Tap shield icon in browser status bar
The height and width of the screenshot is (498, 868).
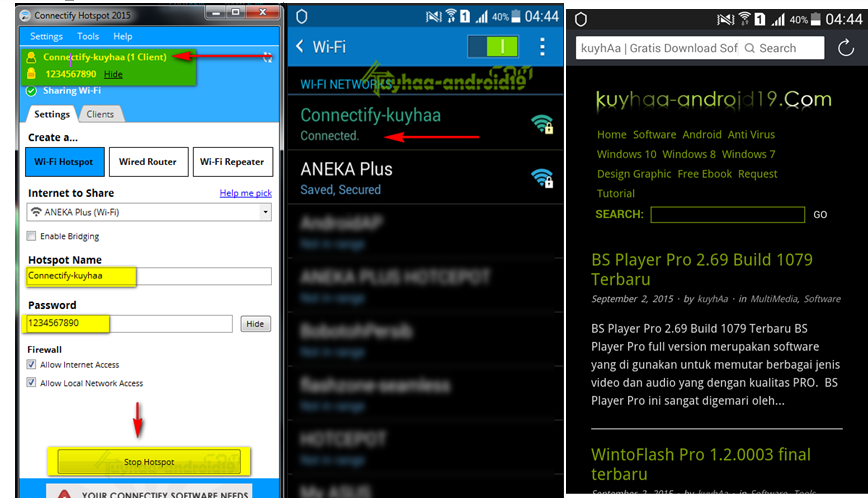581,20
